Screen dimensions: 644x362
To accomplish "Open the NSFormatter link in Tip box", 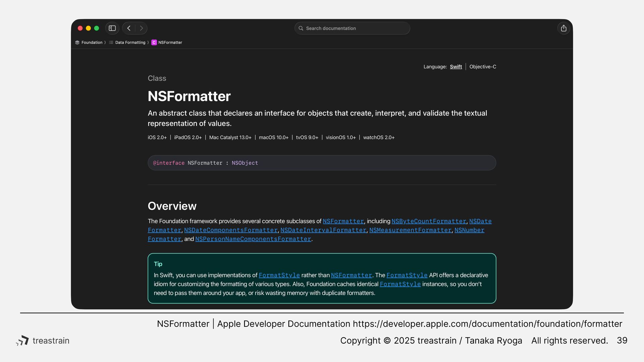I will [352, 275].
